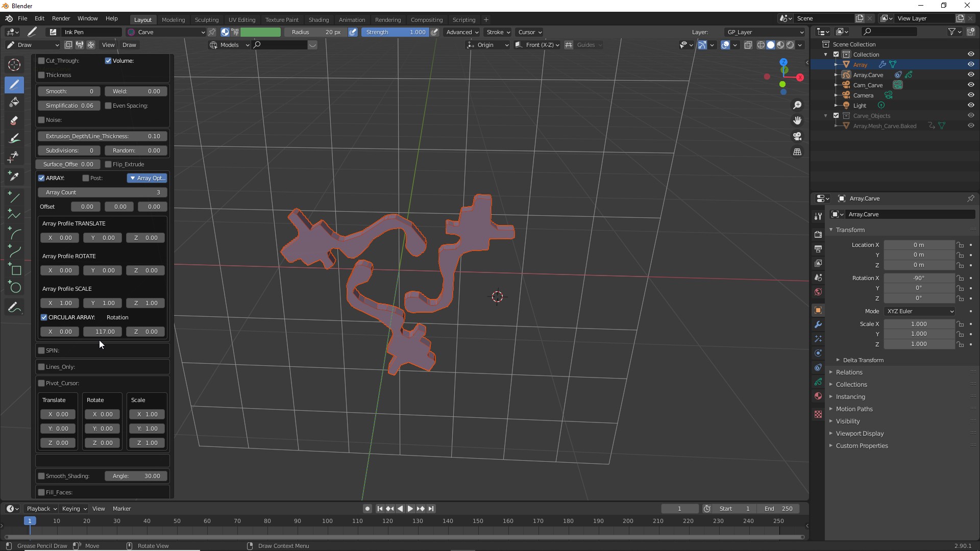Expand the Delta Transform section
The height and width of the screenshot is (551, 980).
click(863, 360)
